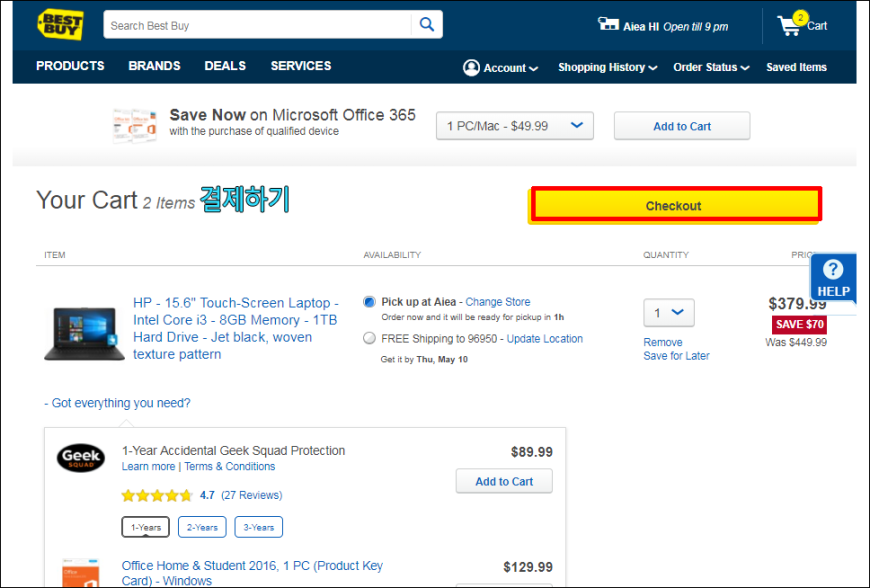The height and width of the screenshot is (588, 870).
Task: Expand the Order Status menu
Action: 711,67
